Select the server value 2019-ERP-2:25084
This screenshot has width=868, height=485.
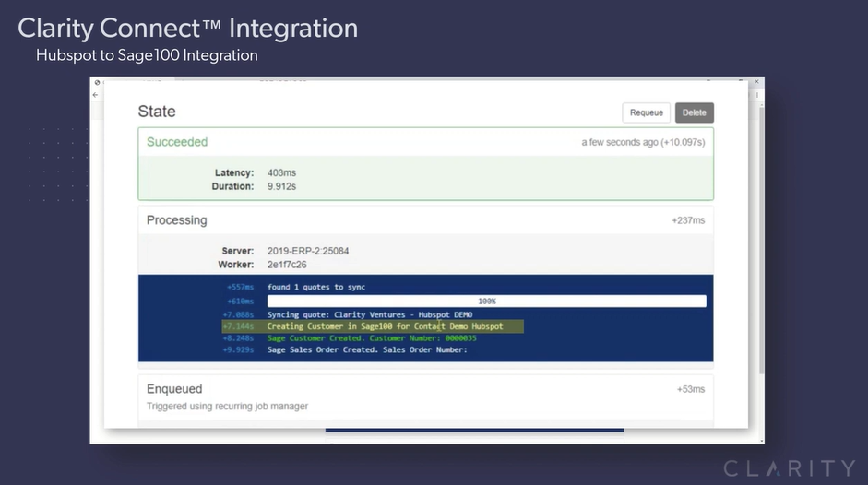click(x=308, y=251)
